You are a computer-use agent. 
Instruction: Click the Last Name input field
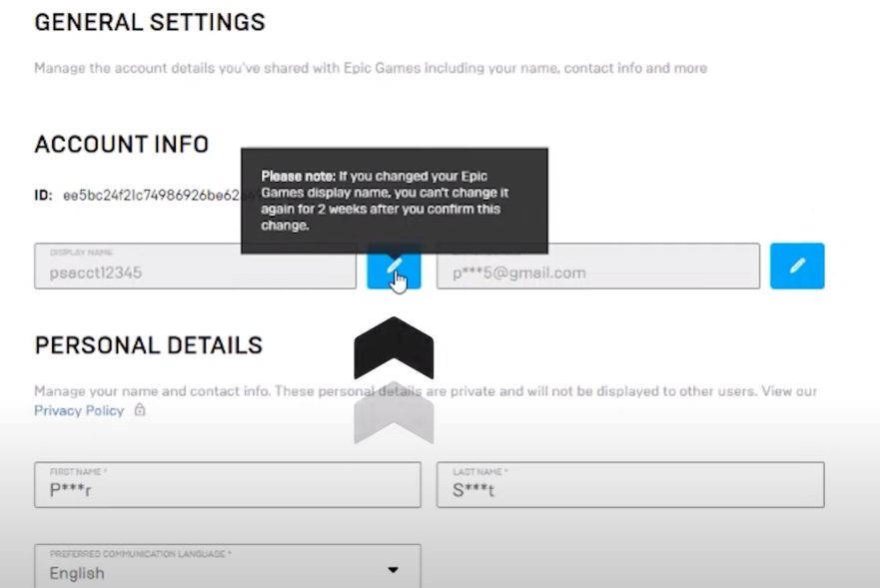[630, 484]
